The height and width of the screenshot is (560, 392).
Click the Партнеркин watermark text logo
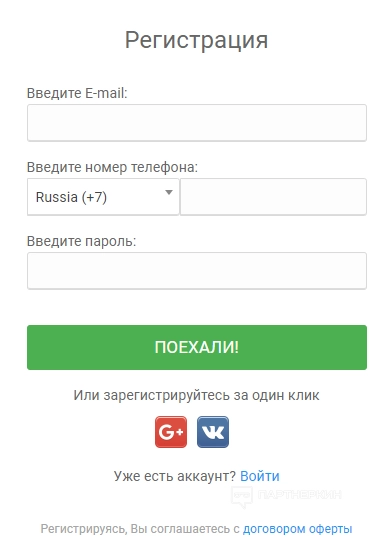click(x=299, y=494)
